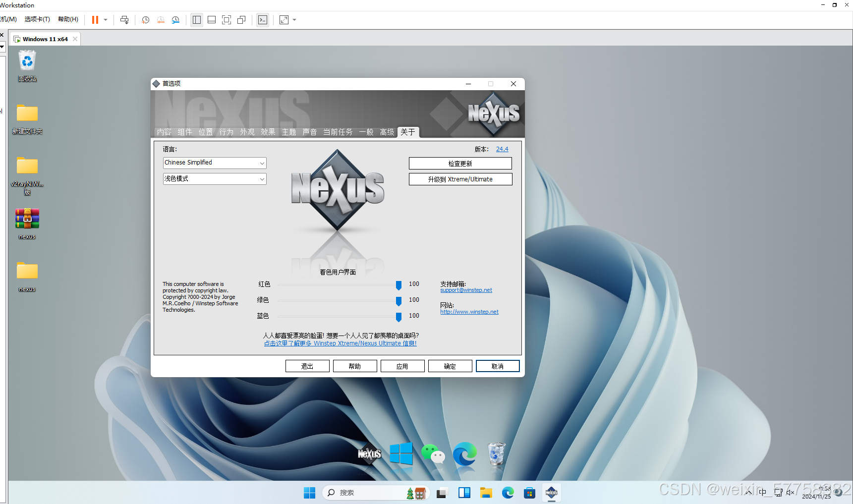The height and width of the screenshot is (504, 853).
Task: Toggle the thumbnail bar view icon
Action: [x=212, y=20]
